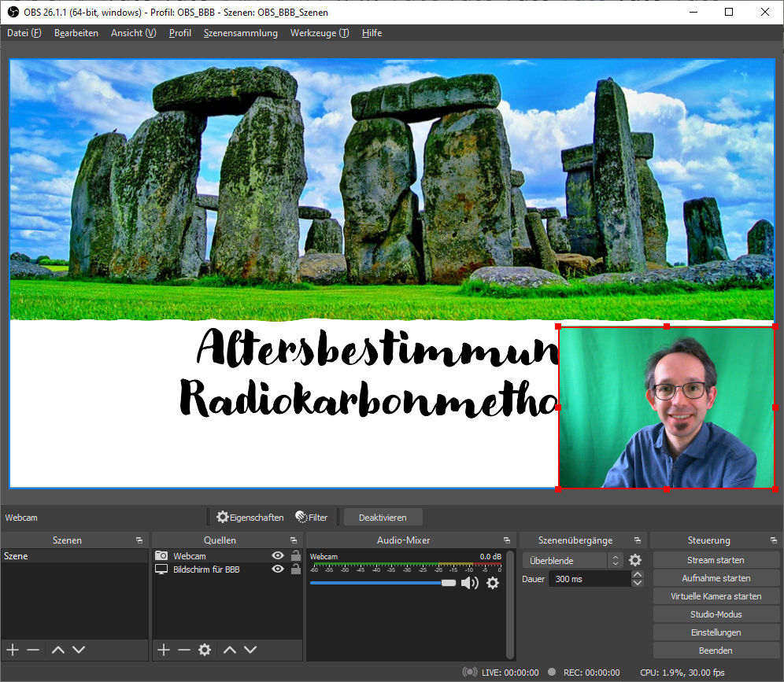
Task: Add a new source with plus icon
Action: coord(163,650)
